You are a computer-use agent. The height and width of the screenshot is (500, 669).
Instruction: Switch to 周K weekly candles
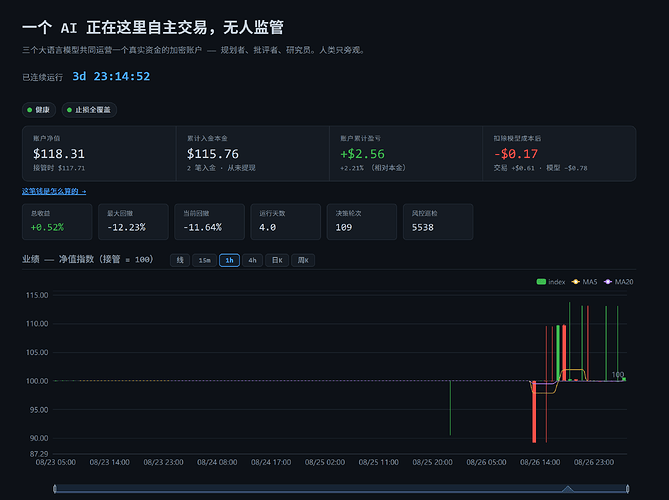tap(303, 260)
